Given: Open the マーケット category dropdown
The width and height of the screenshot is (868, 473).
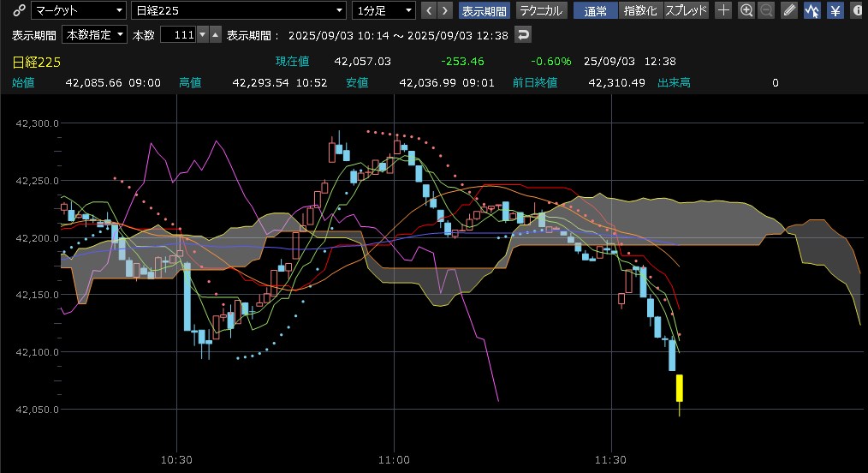Looking at the screenshot, I should [x=79, y=10].
